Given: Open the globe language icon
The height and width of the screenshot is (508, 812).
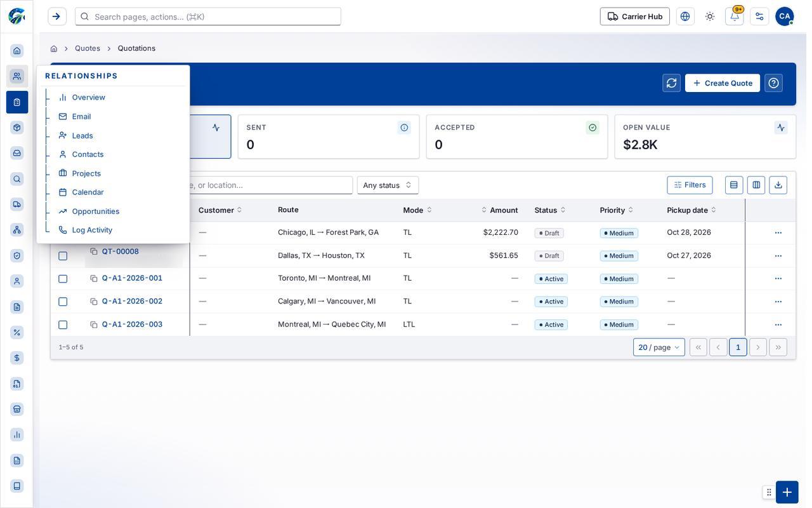Looking at the screenshot, I should point(685,17).
